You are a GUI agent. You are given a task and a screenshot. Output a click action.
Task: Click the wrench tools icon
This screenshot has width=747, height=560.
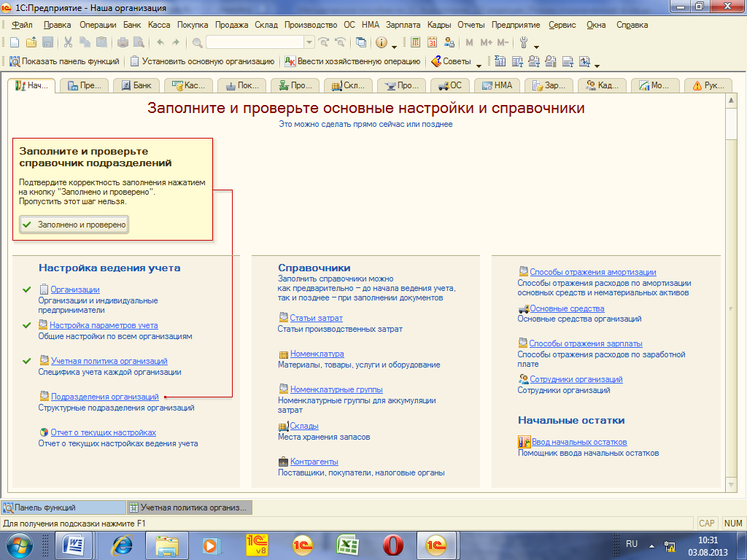pos(524,42)
